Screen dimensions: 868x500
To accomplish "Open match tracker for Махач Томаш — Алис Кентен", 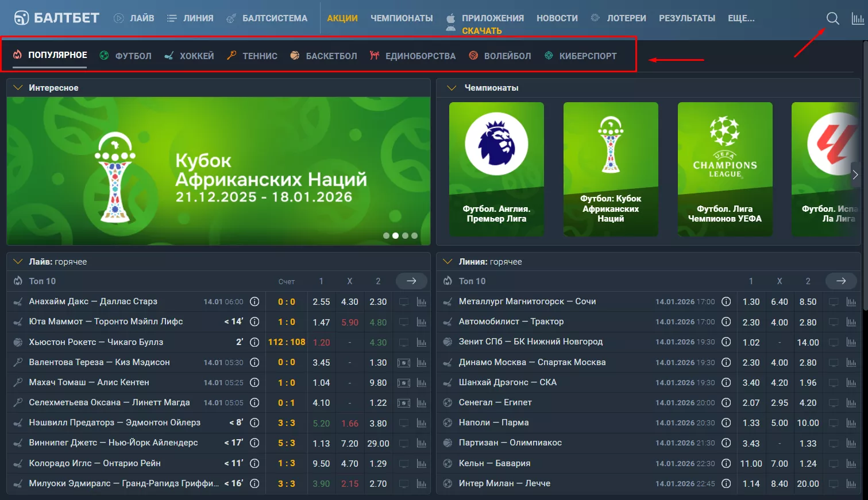I will click(x=404, y=383).
